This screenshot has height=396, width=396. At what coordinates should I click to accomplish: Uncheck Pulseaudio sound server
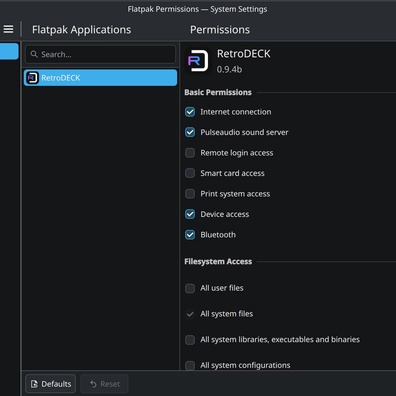[x=190, y=132]
